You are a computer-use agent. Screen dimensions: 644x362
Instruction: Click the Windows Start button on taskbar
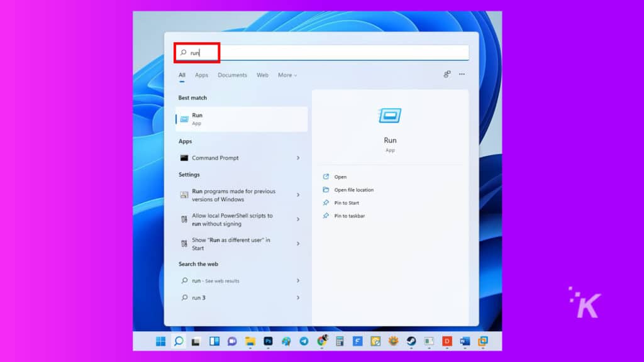click(160, 341)
